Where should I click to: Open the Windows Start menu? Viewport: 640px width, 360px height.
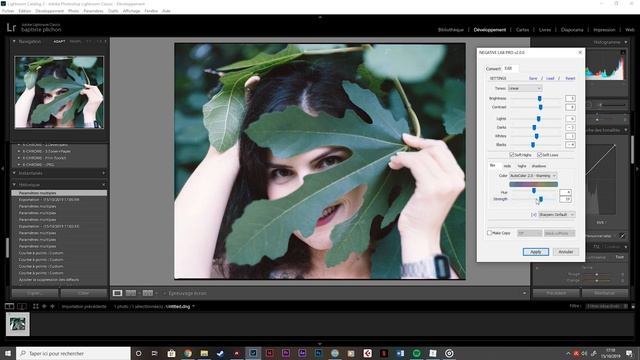[x=8, y=353]
